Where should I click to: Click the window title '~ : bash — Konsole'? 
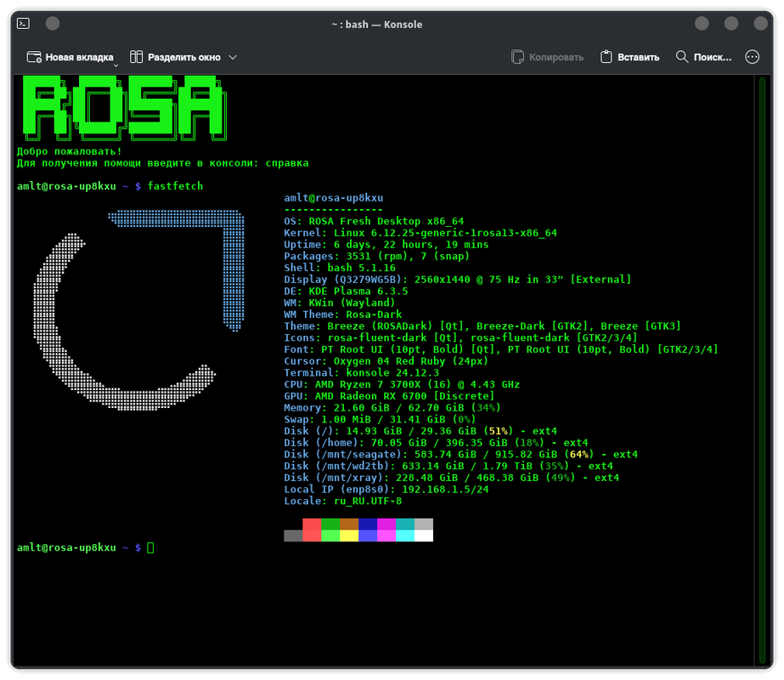(x=377, y=24)
